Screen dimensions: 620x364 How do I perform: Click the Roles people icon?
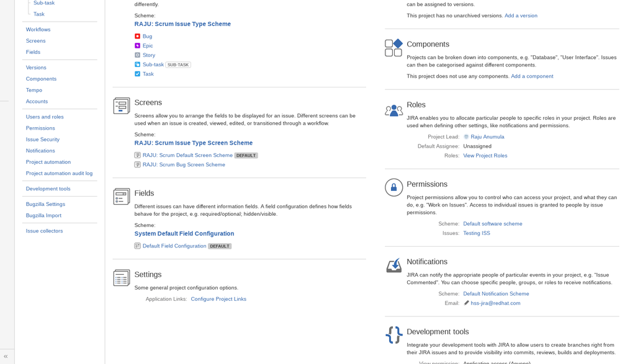click(x=393, y=110)
